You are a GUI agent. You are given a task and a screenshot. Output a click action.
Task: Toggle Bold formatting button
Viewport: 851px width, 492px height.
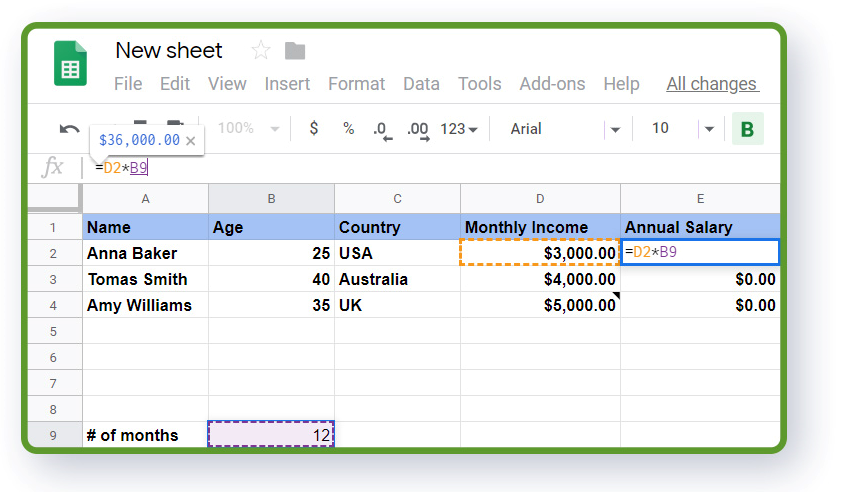pyautogui.click(x=747, y=129)
